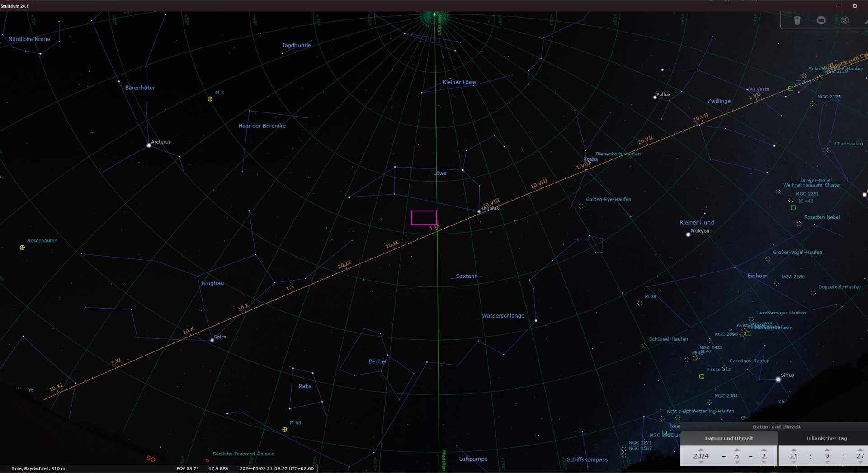The height and width of the screenshot is (473, 868).
Task: Click the date-time readout in status bar
Action: coord(276,468)
